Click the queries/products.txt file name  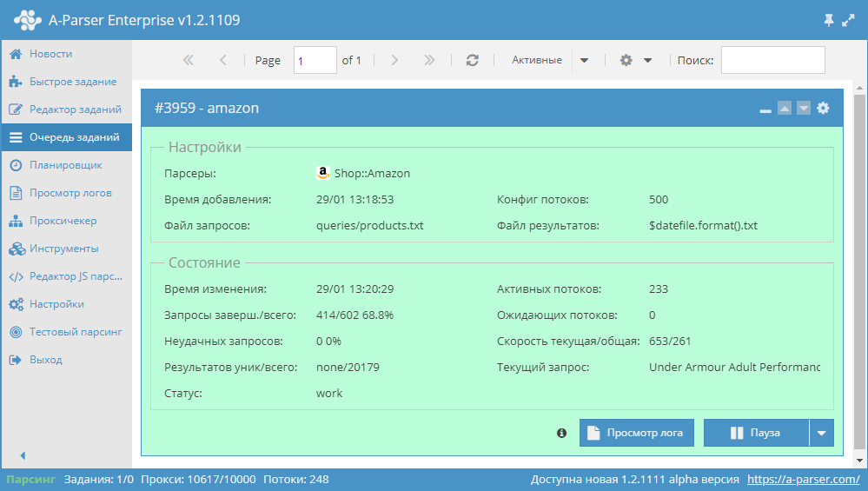(370, 226)
